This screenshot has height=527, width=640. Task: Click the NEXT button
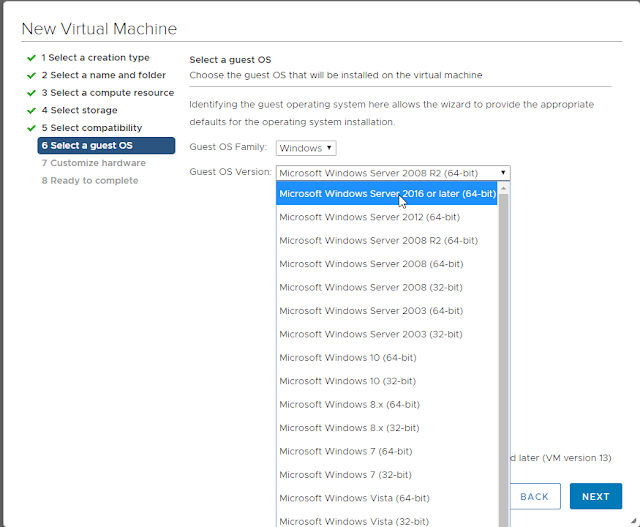click(596, 496)
